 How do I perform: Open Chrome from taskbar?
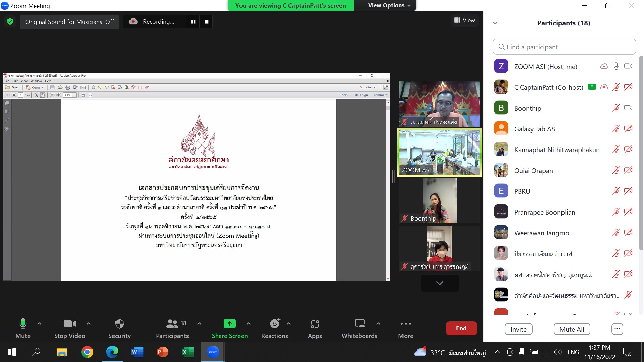coord(87,352)
